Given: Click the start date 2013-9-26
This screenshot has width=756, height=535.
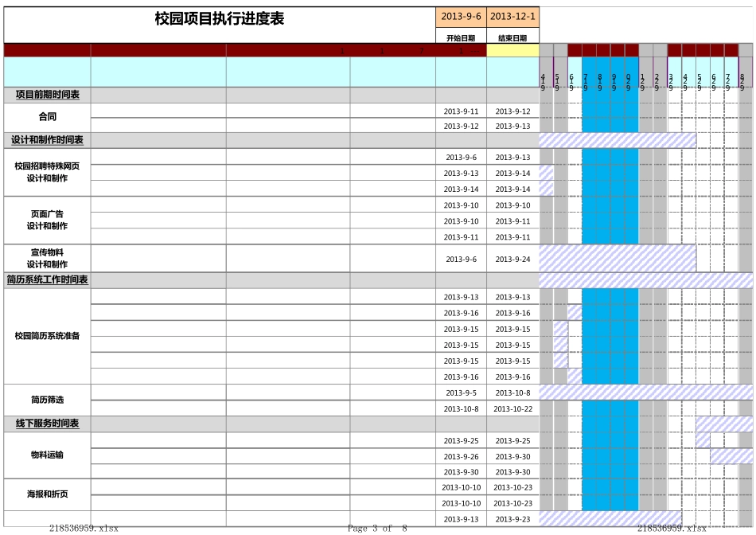Looking at the screenshot, I should click(x=461, y=456).
